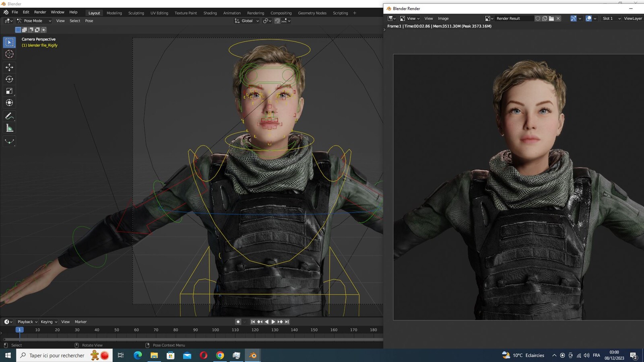This screenshot has height=362, width=644.
Task: Open the Keying popover
Action: point(49,322)
